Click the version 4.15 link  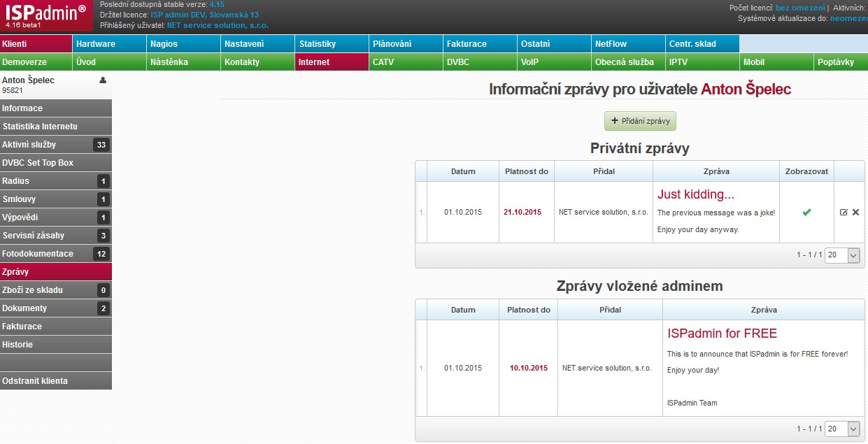[217, 4]
